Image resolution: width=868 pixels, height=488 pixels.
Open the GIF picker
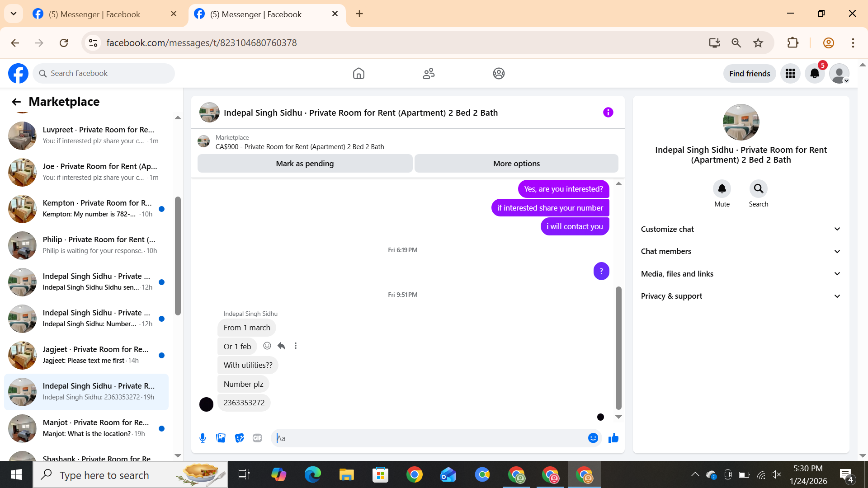click(257, 438)
